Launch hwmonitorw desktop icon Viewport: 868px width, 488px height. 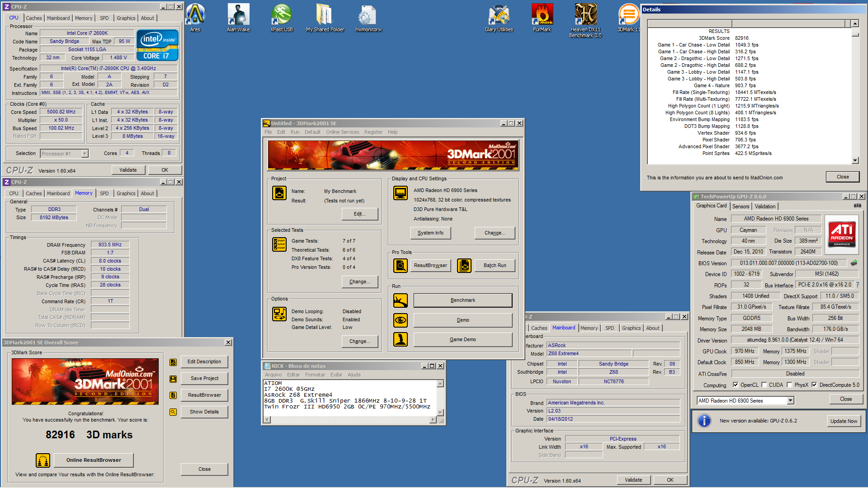(368, 18)
